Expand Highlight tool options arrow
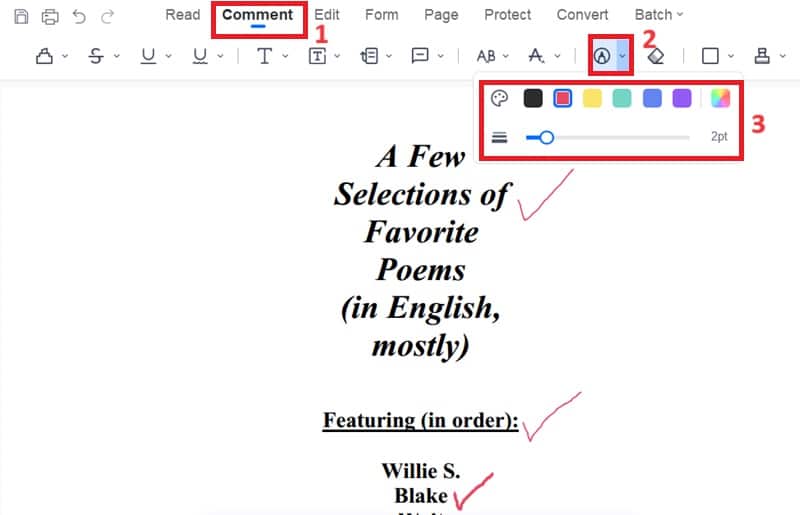800x515 pixels. pos(65,56)
